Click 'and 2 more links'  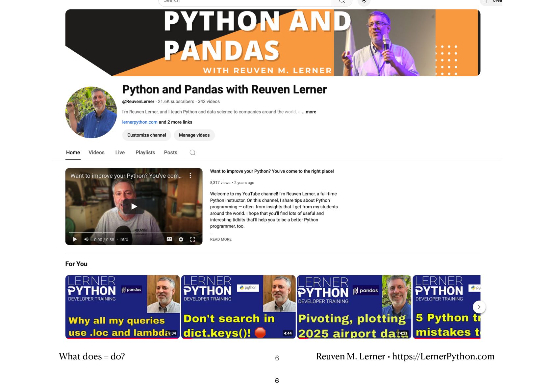(176, 122)
